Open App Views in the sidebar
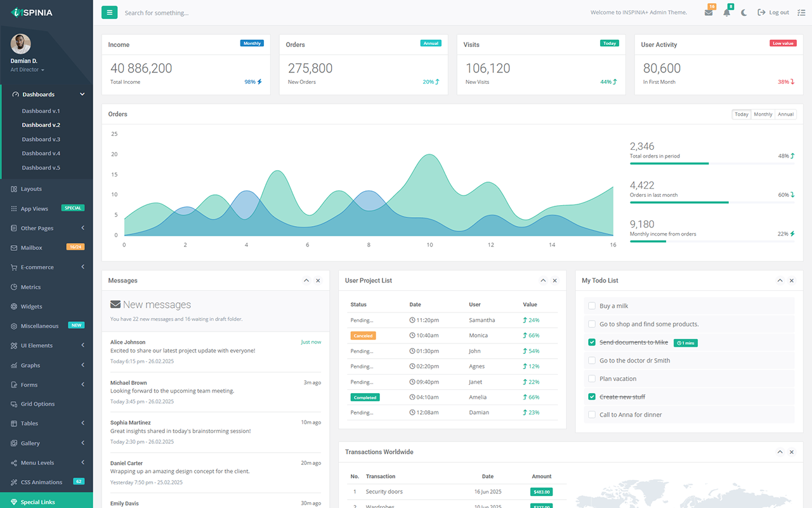This screenshot has width=812, height=508. 46,208
